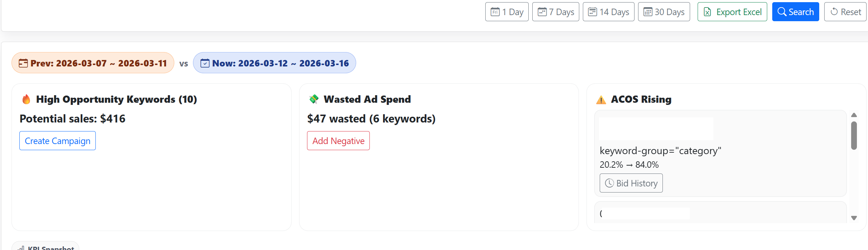Click the circular arrow Reset icon

click(834, 12)
